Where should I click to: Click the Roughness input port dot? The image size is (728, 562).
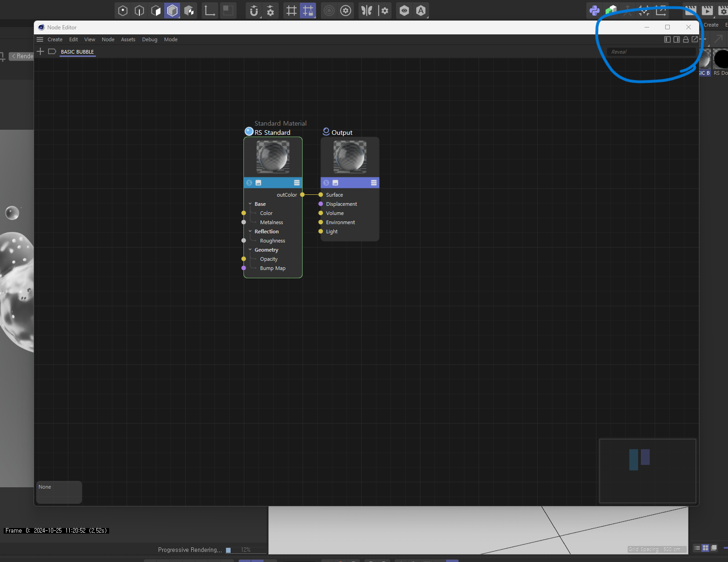pyautogui.click(x=244, y=241)
